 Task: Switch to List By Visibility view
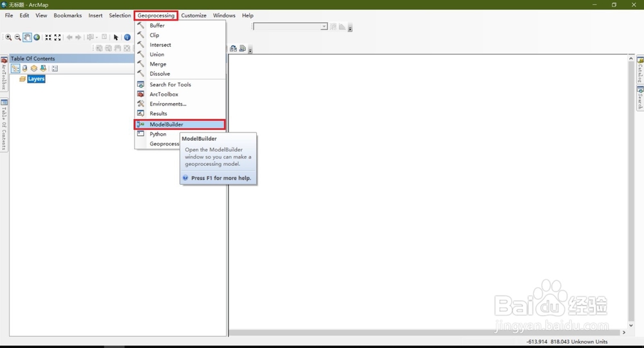tap(34, 69)
